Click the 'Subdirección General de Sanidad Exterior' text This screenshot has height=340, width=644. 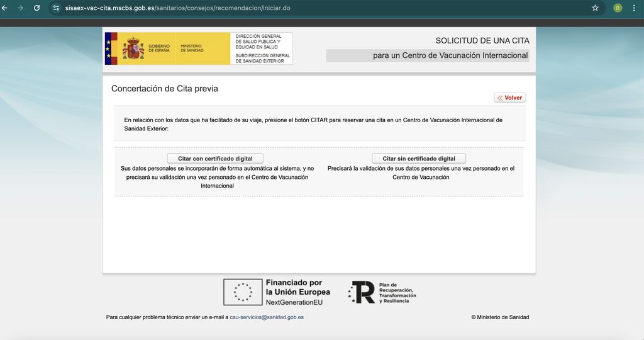coord(262,58)
